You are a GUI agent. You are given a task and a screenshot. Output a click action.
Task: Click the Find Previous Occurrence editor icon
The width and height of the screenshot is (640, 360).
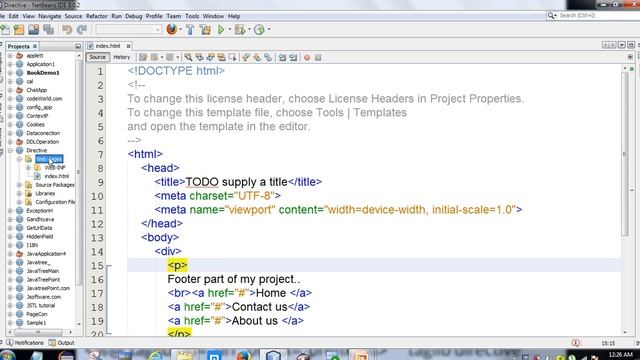199,57
